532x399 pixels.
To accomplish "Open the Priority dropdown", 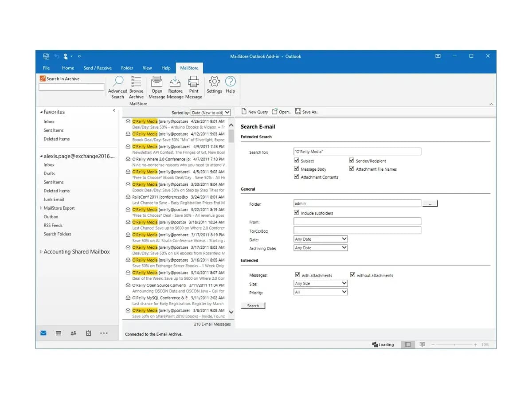I will 321,292.
